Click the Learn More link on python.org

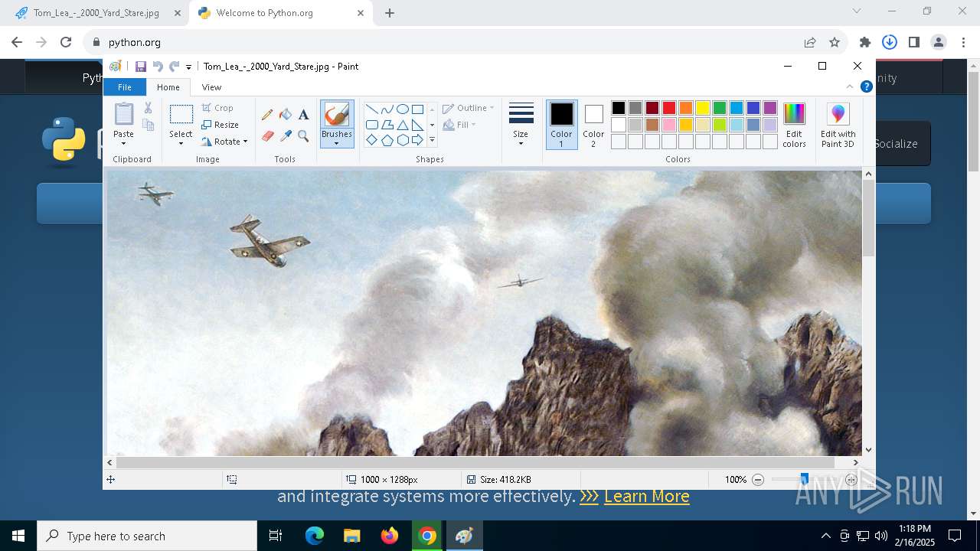pos(647,496)
